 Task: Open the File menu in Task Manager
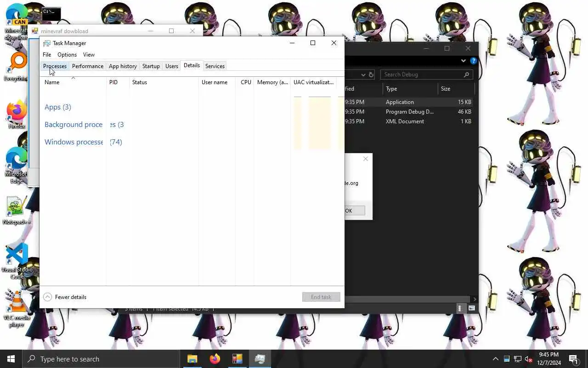[47, 55]
